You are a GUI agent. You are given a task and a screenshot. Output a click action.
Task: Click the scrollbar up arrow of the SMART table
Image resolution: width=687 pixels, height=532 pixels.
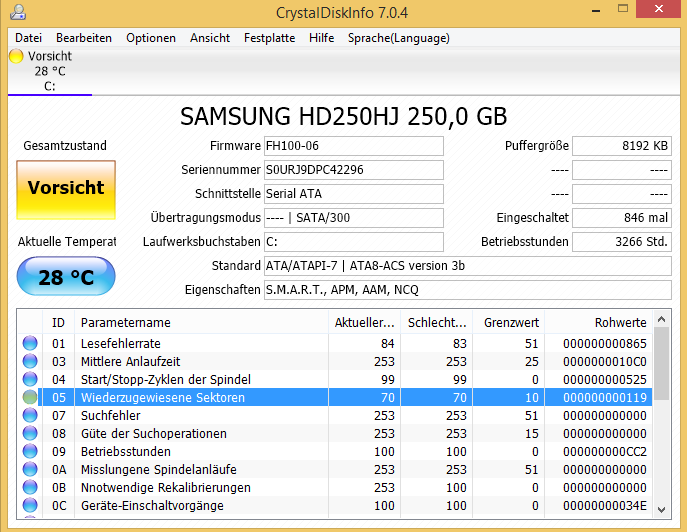point(662,319)
